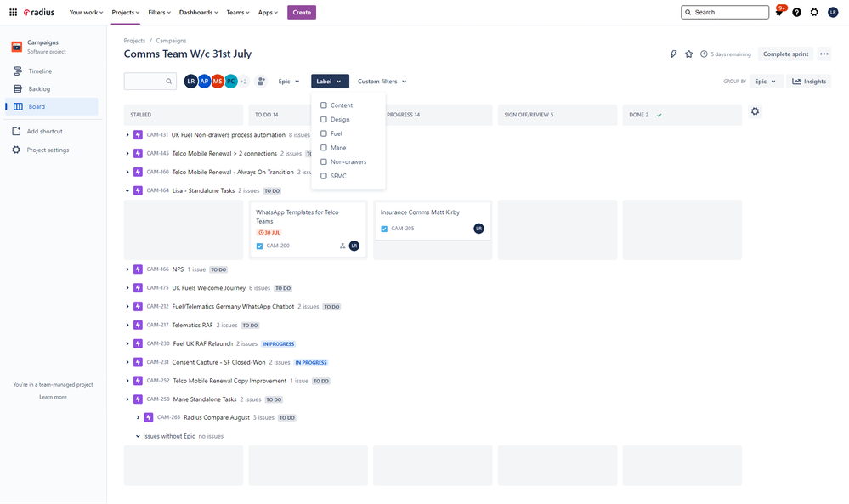Show the +2 more assignees
This screenshot has width=849, height=504.
(x=244, y=82)
